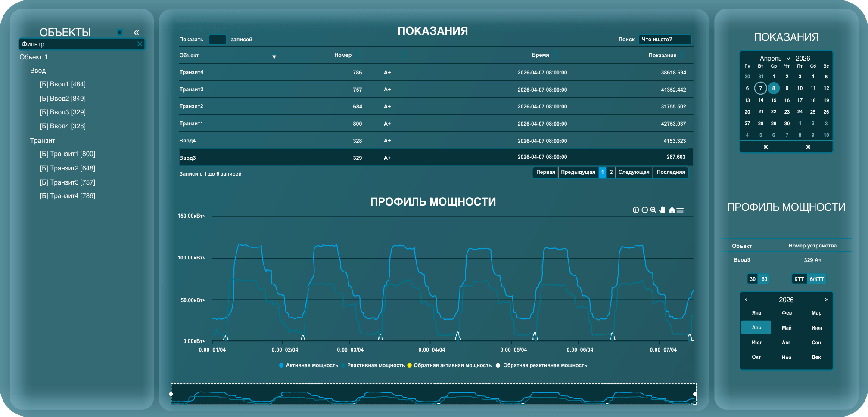The image size is (868, 417).
Task: Select Май in the month picker
Action: click(x=787, y=328)
